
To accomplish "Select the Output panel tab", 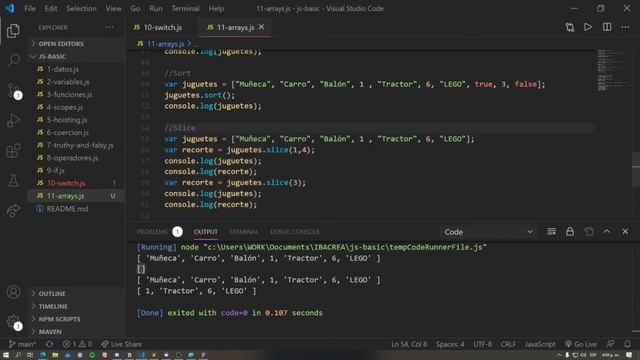I will point(206,232).
